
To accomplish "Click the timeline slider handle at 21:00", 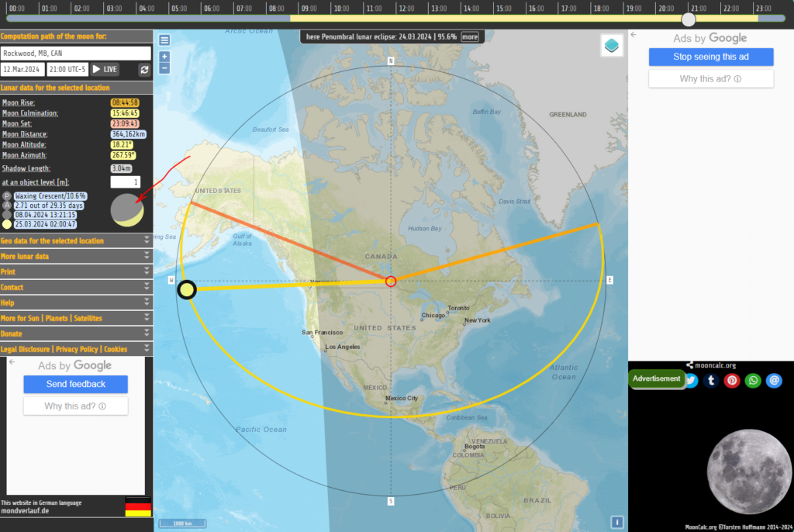I will (689, 19).
